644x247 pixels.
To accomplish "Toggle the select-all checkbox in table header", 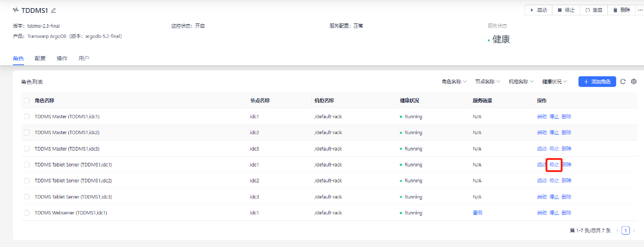I will click(x=27, y=101).
